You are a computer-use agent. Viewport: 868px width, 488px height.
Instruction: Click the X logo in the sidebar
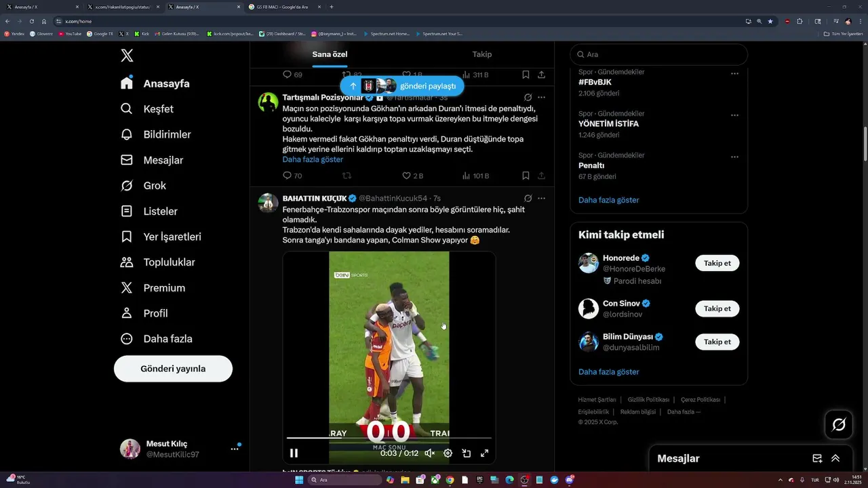(x=127, y=56)
